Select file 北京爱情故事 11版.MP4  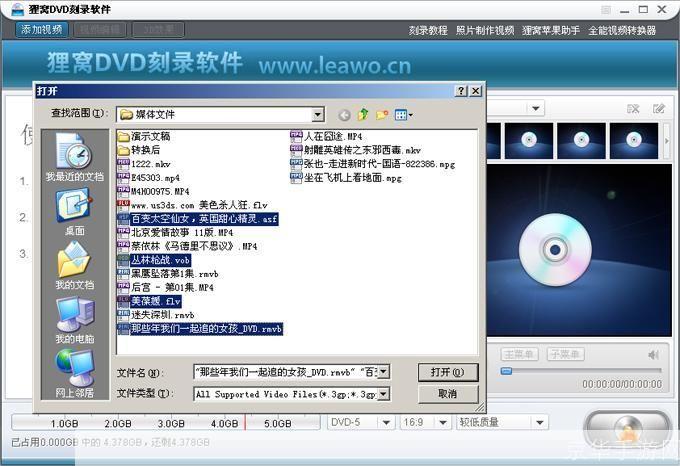(x=176, y=232)
